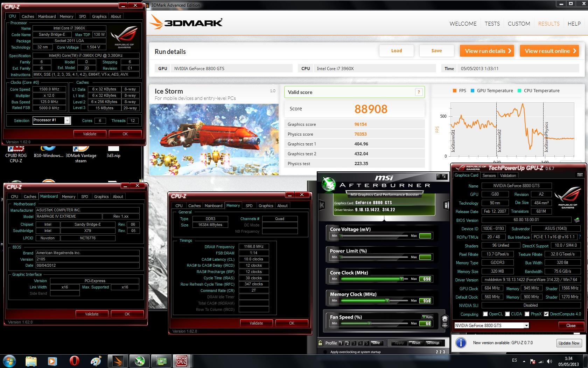Click the Ice Storm preview thumbnail
Viewport: 588px width, 368px height.
coord(214,139)
